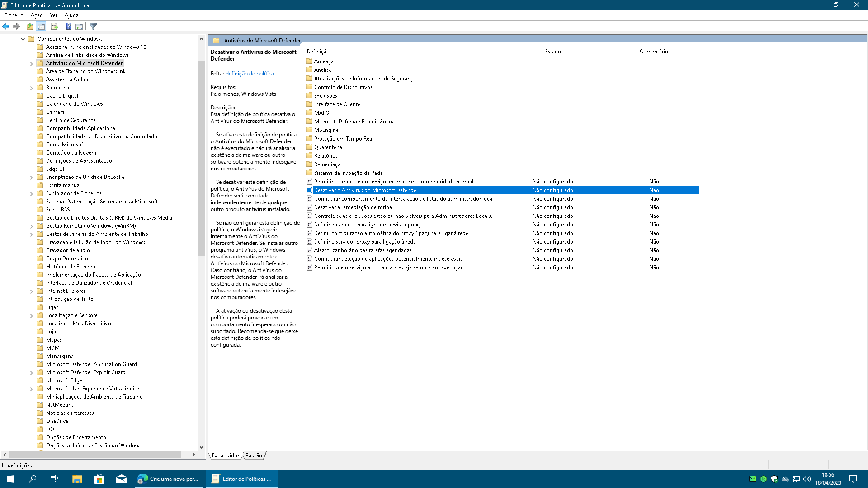Open the Ação menu
Screen dimensions: 868x488
[37, 15]
